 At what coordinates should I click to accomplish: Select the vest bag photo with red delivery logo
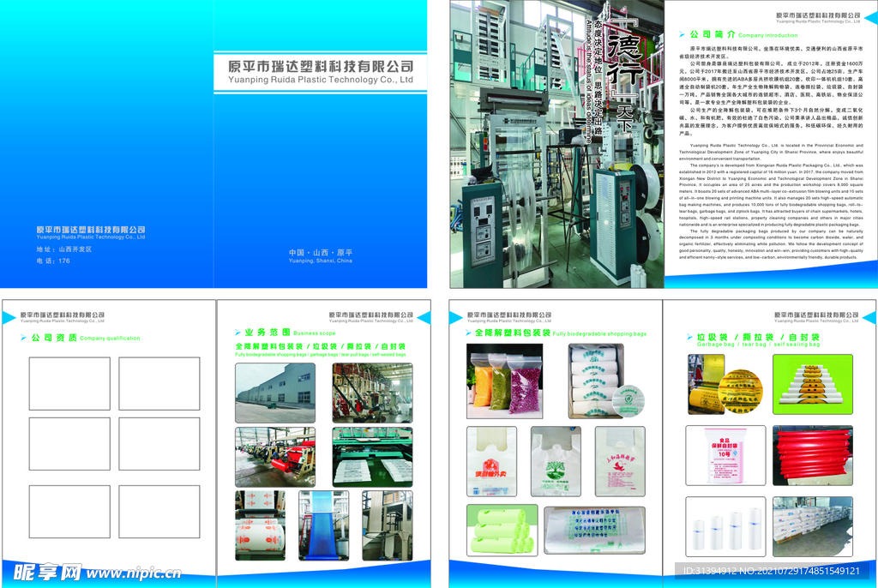click(x=491, y=461)
